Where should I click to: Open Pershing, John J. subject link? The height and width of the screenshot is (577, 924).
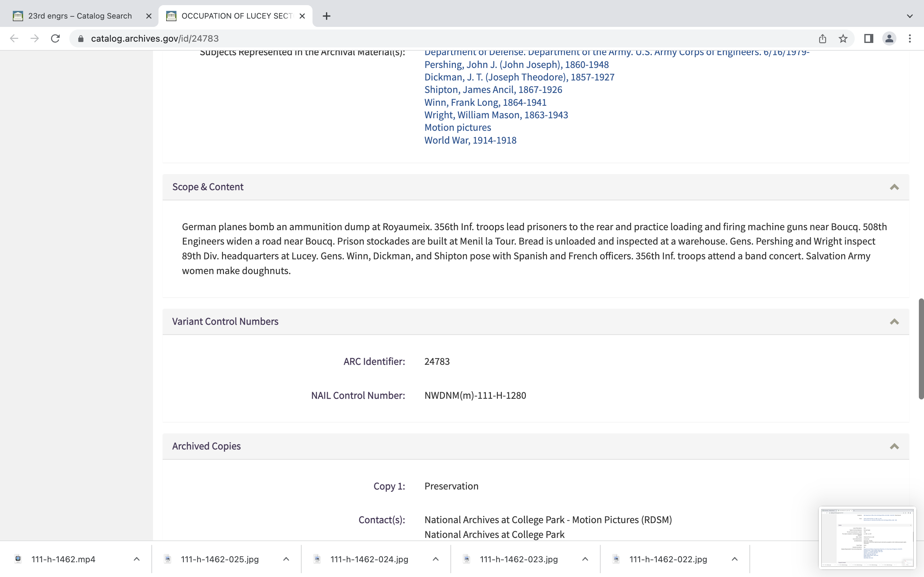point(516,64)
